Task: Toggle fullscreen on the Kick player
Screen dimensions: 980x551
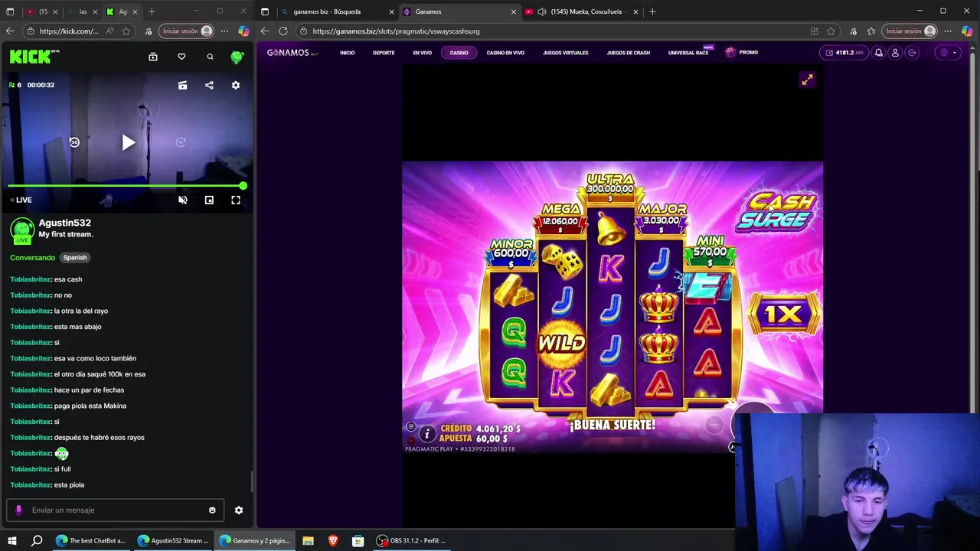Action: pos(236,200)
